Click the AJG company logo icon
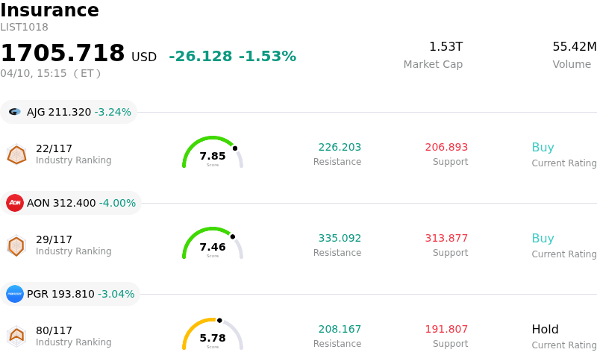 (x=15, y=112)
